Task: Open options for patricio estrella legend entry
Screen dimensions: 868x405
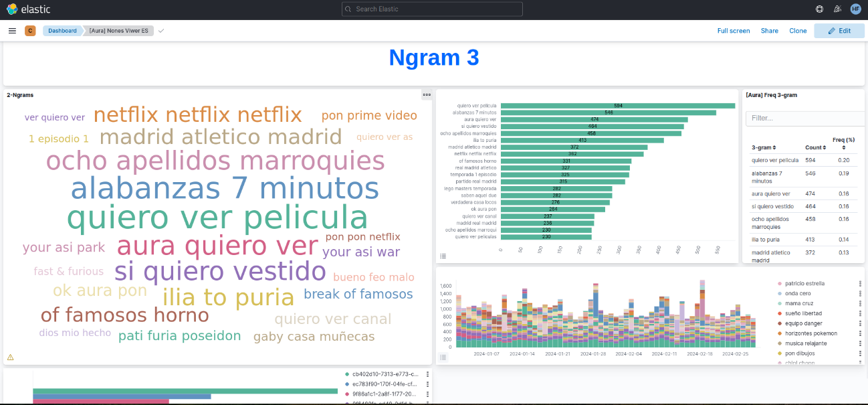Action: tap(860, 283)
